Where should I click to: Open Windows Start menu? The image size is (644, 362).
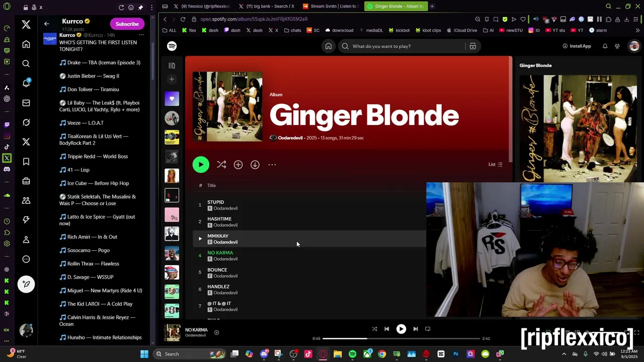tap(144, 354)
